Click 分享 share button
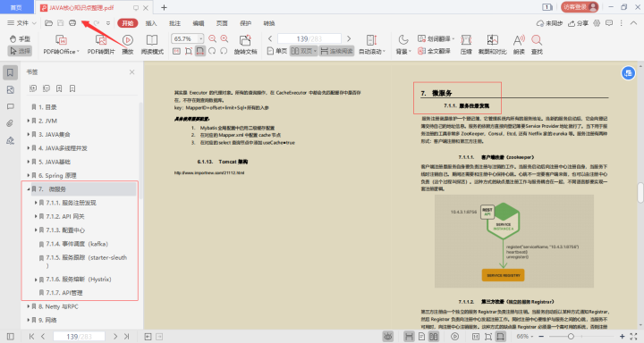644x343 pixels. pyautogui.click(x=579, y=23)
